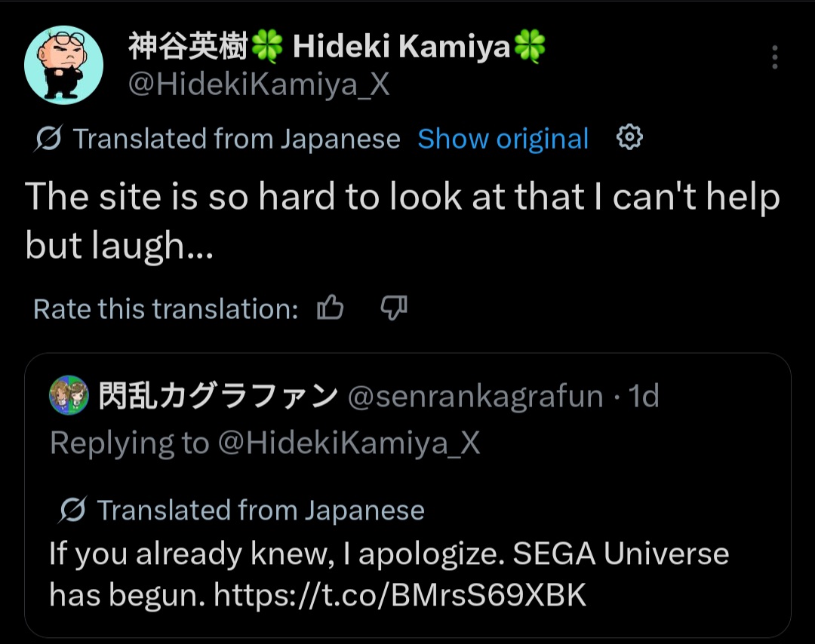Open the @senrankagrafun handle
This screenshot has height=644, width=815.
[x=475, y=396]
